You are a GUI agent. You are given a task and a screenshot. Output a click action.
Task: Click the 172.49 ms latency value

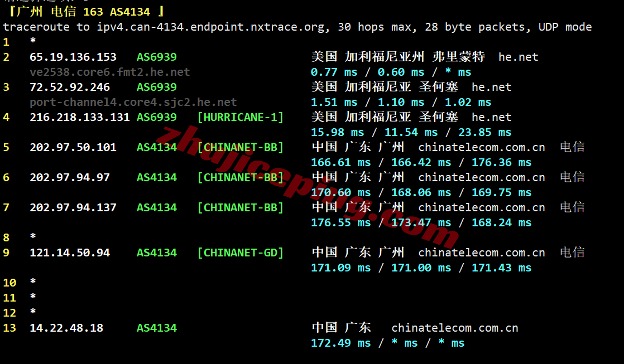pos(340,343)
